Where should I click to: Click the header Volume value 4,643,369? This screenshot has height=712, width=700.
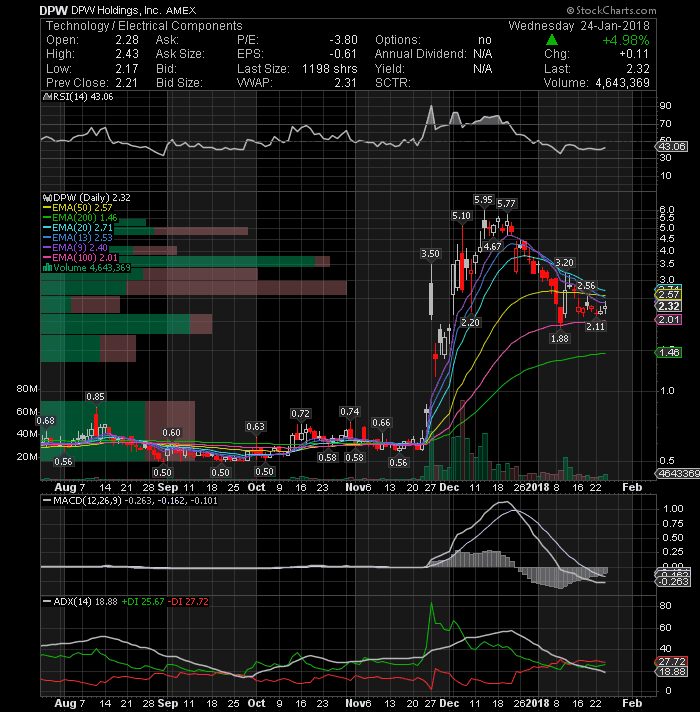click(x=622, y=83)
